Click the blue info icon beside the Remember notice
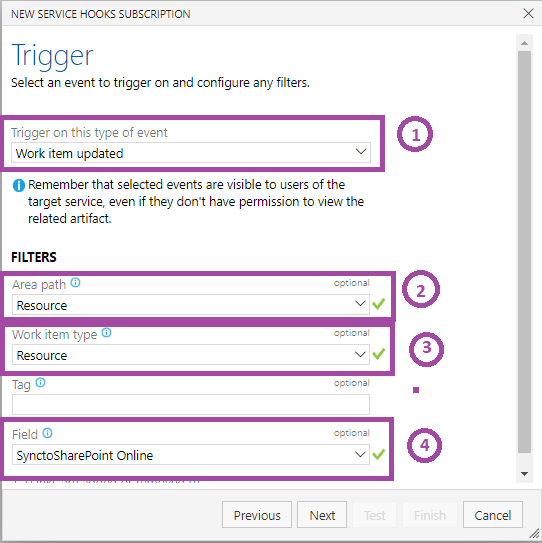This screenshot has height=543, width=542. (19, 185)
